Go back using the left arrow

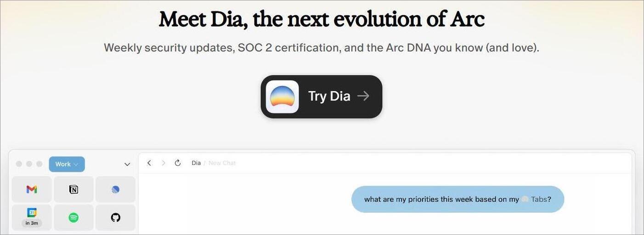point(149,163)
